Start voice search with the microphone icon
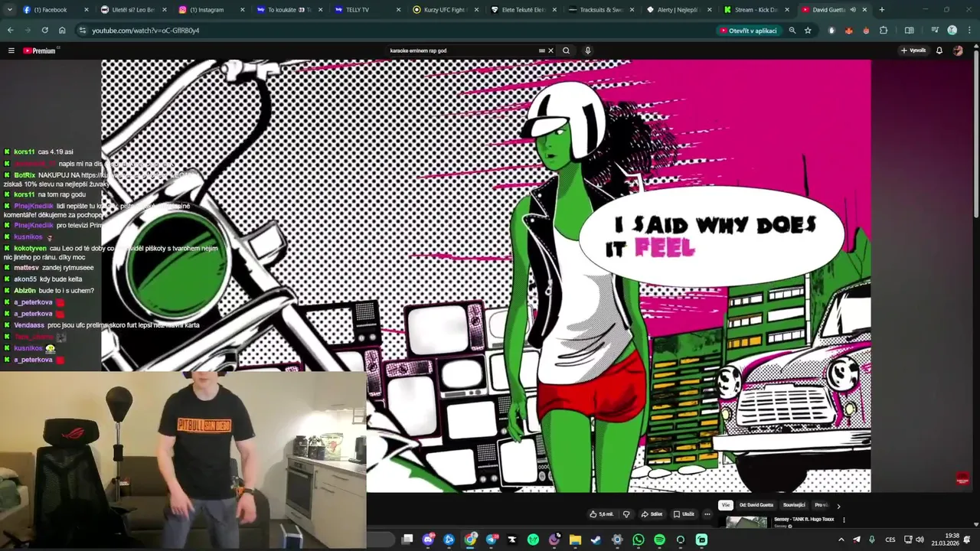Image resolution: width=980 pixels, height=551 pixels. tap(587, 51)
